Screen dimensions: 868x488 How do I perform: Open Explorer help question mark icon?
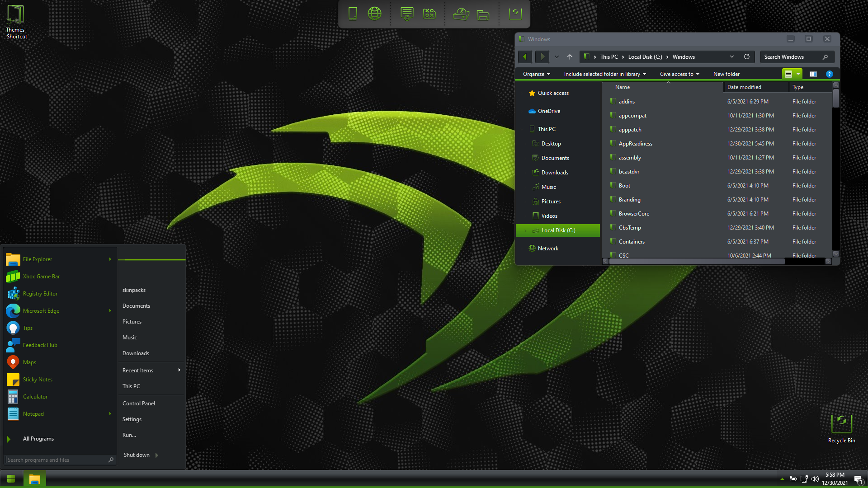[829, 74]
